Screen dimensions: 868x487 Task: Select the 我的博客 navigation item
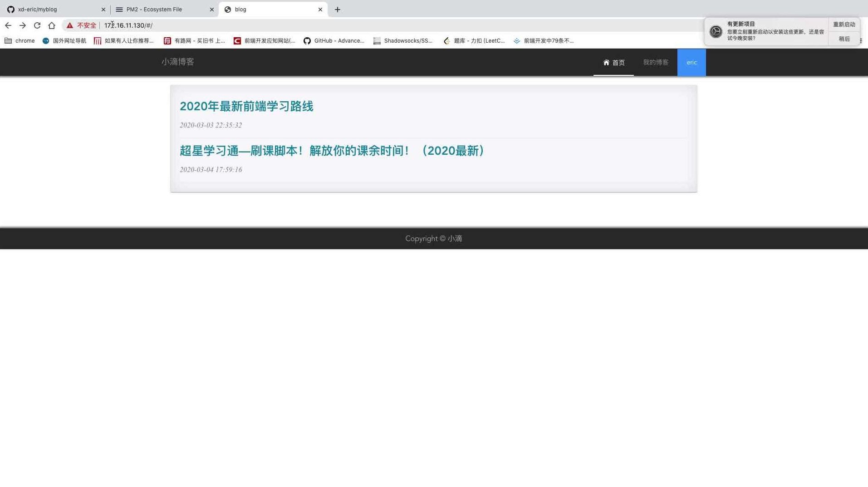coord(655,62)
